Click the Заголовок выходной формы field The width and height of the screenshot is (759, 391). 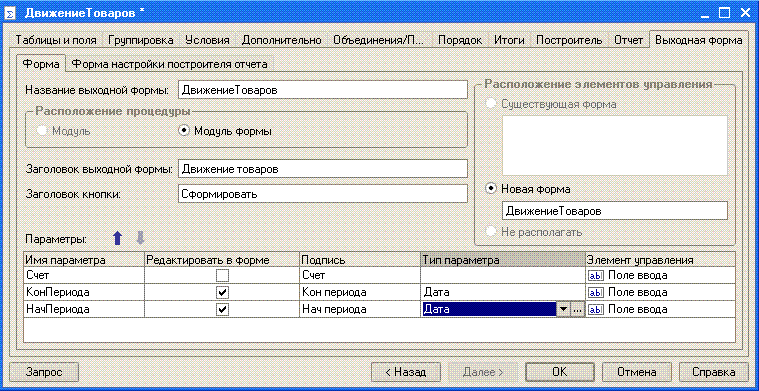[322, 169]
